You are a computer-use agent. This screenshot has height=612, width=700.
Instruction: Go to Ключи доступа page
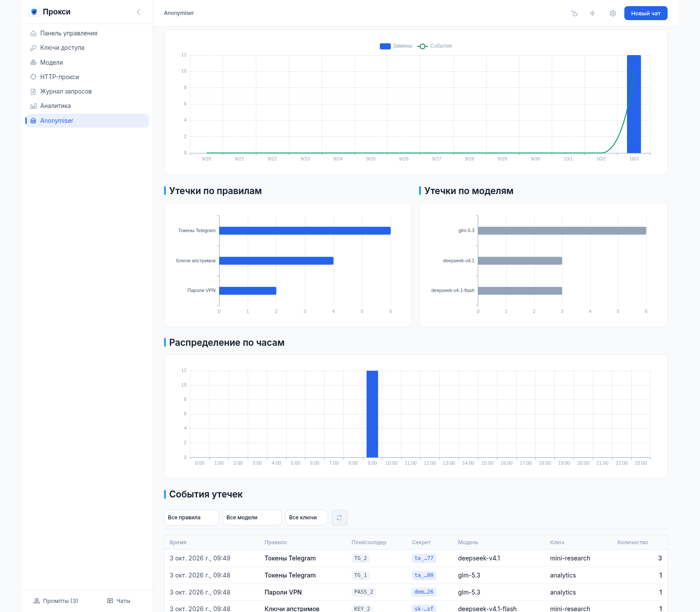pos(87,48)
